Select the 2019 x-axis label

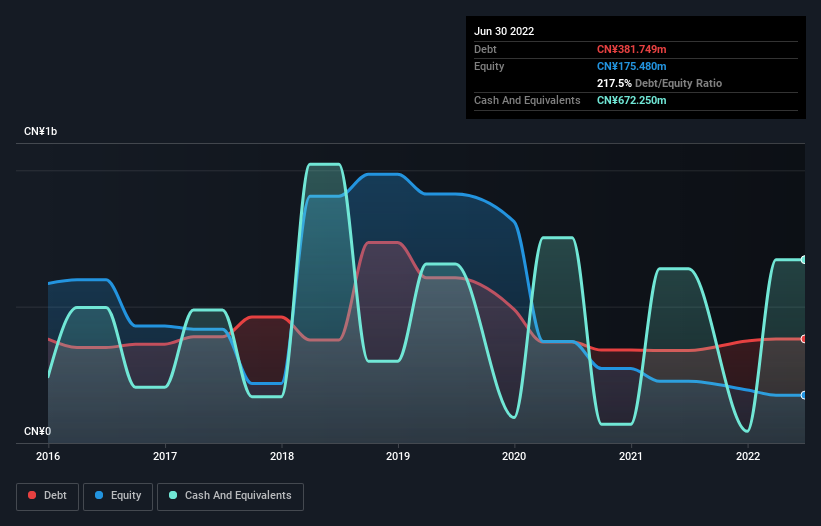click(398, 456)
